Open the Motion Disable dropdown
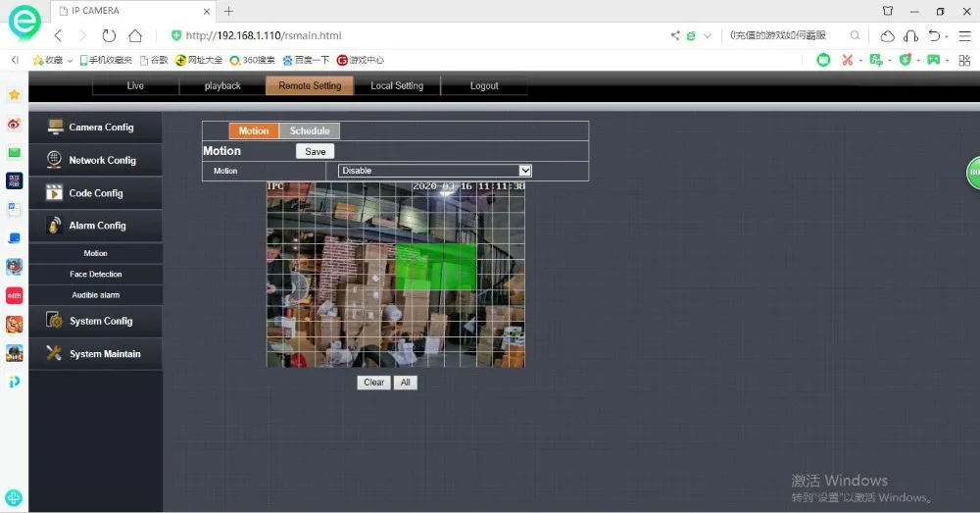Image resolution: width=980 pixels, height=513 pixels. [x=435, y=170]
